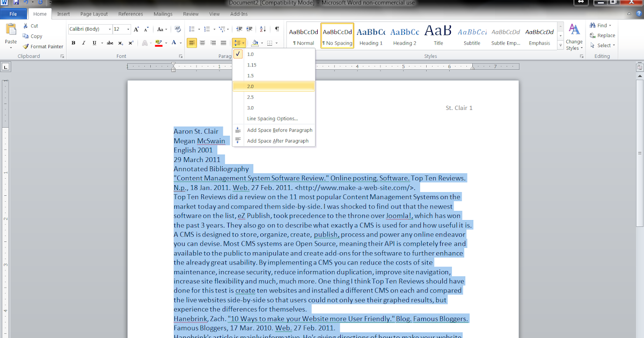This screenshot has height=338, width=644.
Task: Apply superscript formatting
Action: (131, 43)
